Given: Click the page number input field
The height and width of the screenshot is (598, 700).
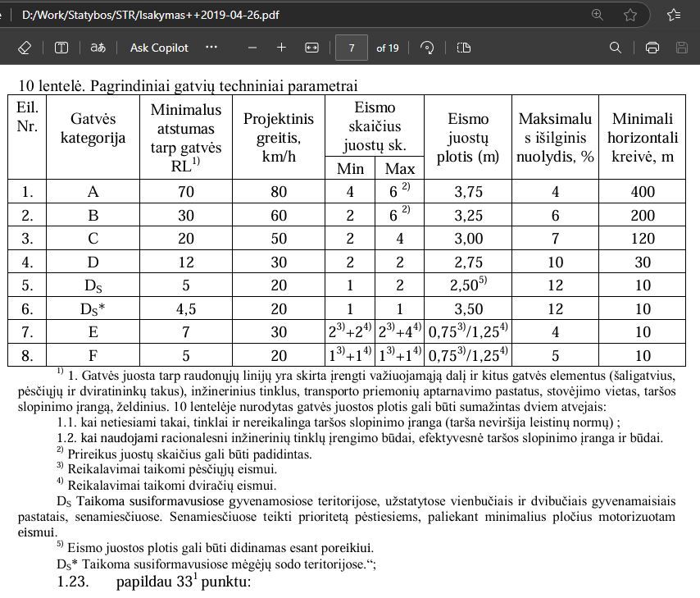Looking at the screenshot, I should point(352,48).
